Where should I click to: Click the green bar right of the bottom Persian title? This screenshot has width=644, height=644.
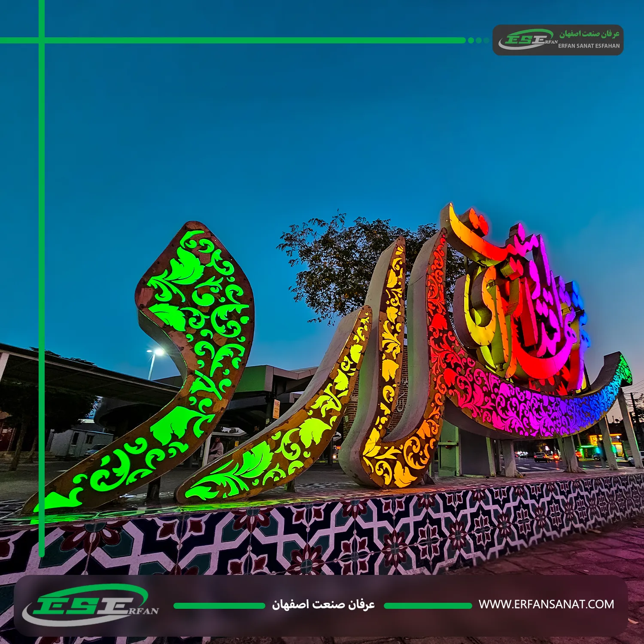click(428, 606)
